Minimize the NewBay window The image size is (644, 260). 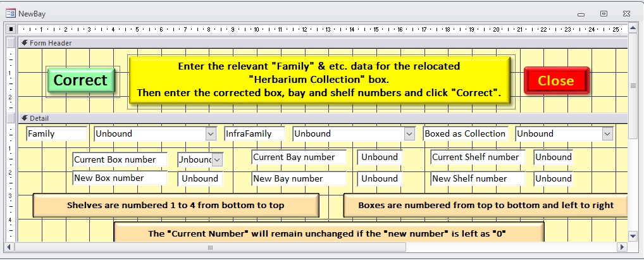[581, 14]
